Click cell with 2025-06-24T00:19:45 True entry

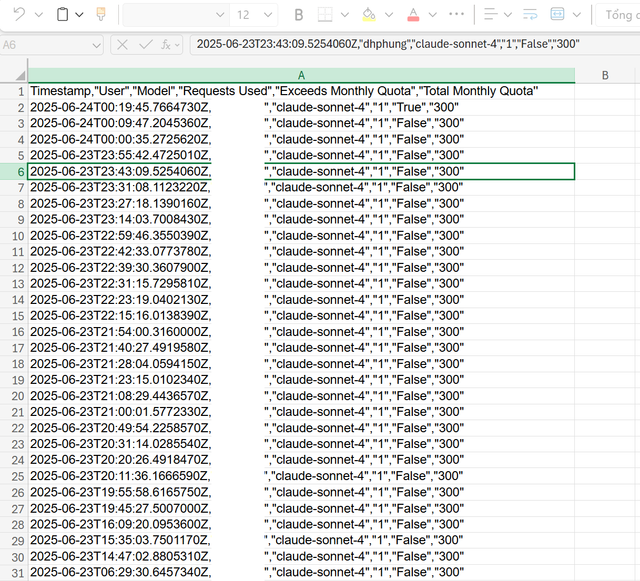point(301,107)
